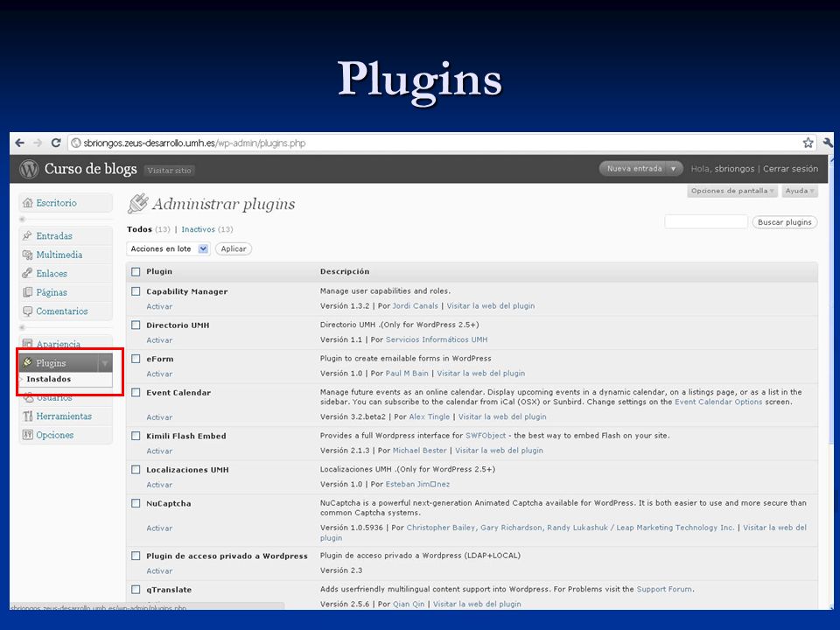Check the Localizaciones UMH checkbox
Viewport: 840px width, 630px height.
point(136,470)
